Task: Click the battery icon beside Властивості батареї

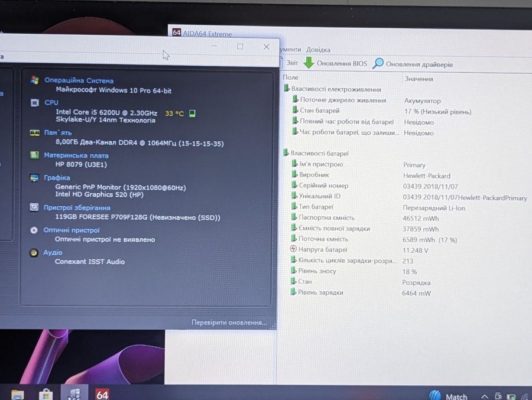Action: 286,152
